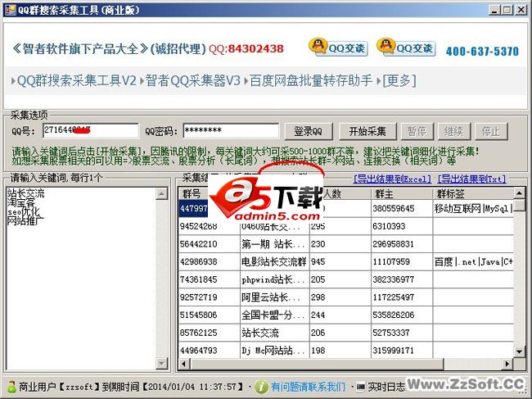Click keyword list scroll up arrow
532x399 pixels.
[x=161, y=193]
